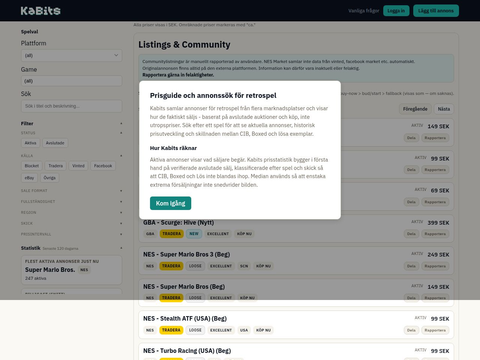Click the KaBits logo
The image size is (480, 360).
[40, 11]
